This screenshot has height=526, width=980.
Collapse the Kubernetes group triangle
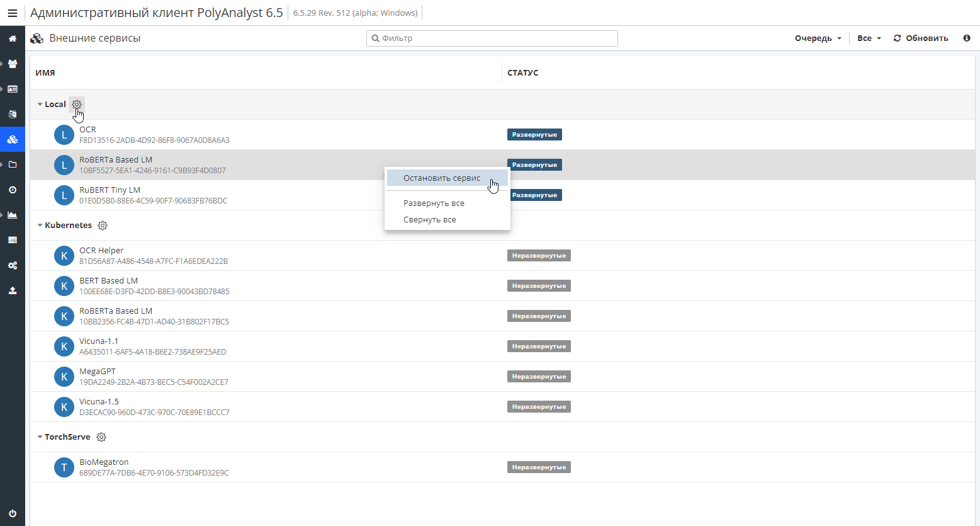(x=40, y=226)
